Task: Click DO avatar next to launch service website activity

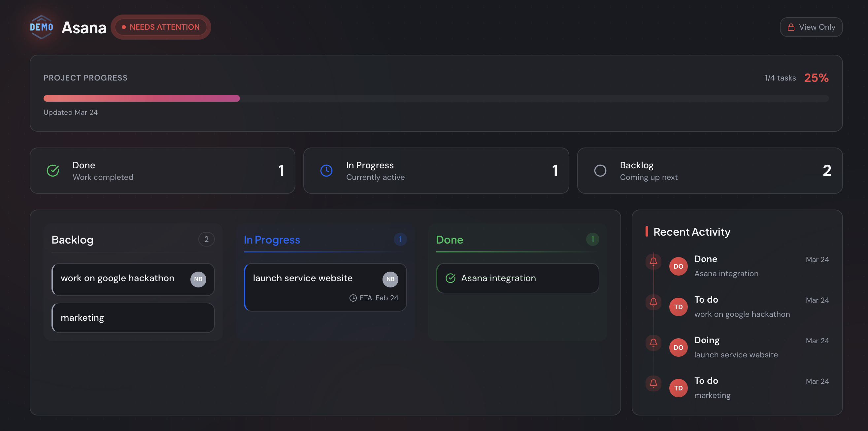Action: point(678,348)
